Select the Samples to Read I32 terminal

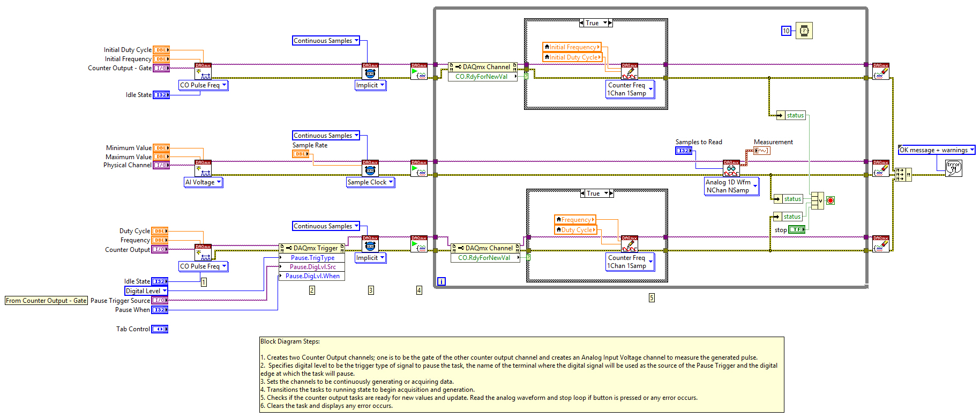coord(684,151)
